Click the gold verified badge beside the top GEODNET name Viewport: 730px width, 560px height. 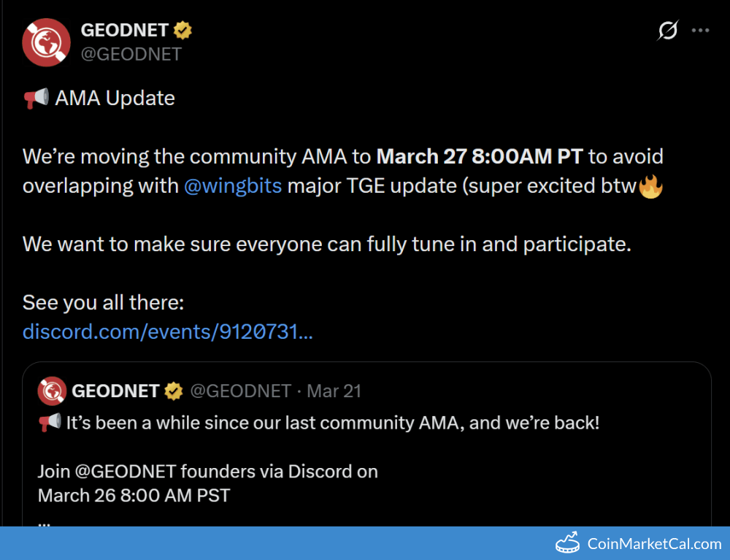pos(182,30)
